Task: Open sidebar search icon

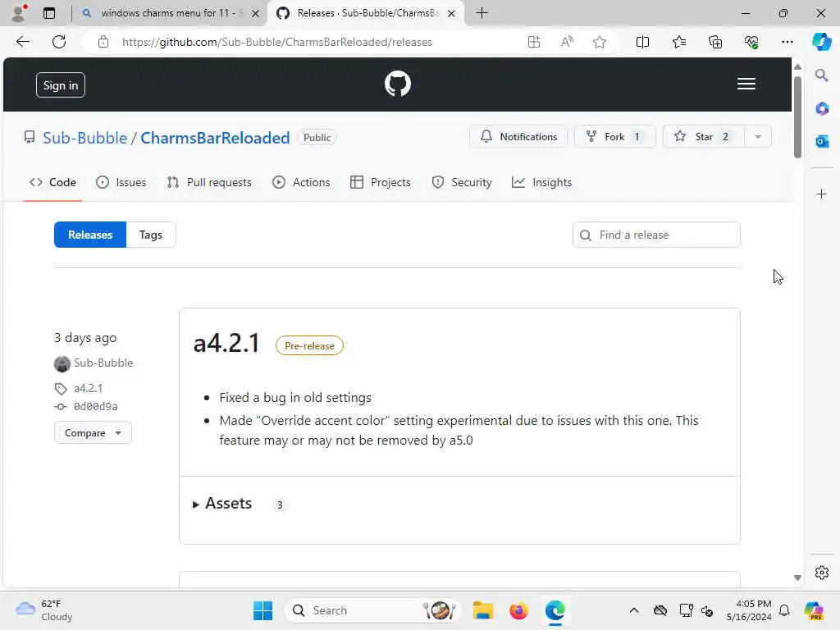Action: 821,75
